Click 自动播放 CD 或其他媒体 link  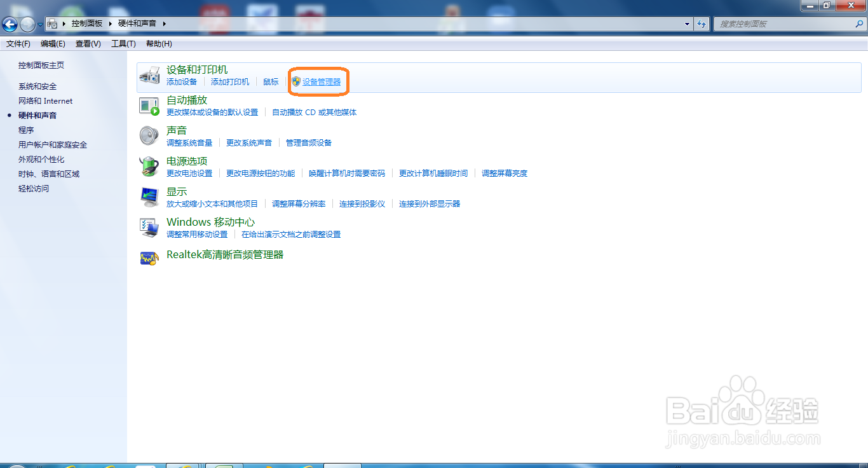coord(315,113)
